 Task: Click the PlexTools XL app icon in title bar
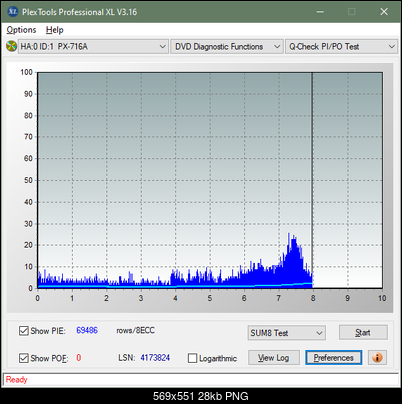13,12
